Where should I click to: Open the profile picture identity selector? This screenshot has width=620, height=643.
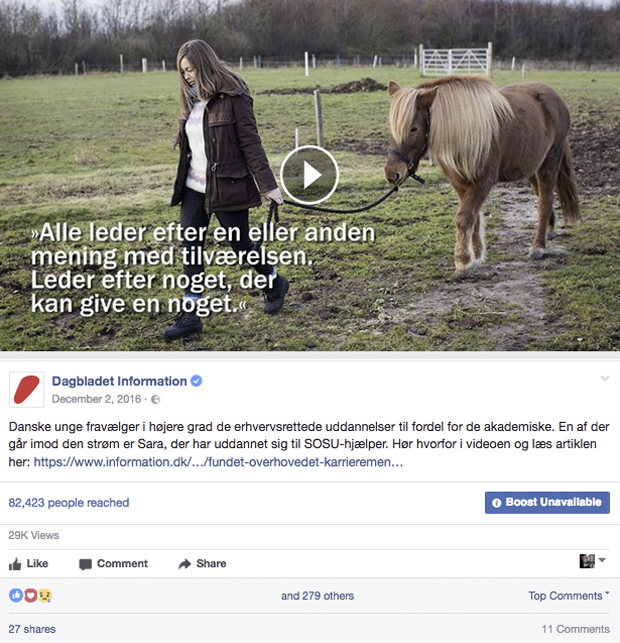[x=592, y=561]
